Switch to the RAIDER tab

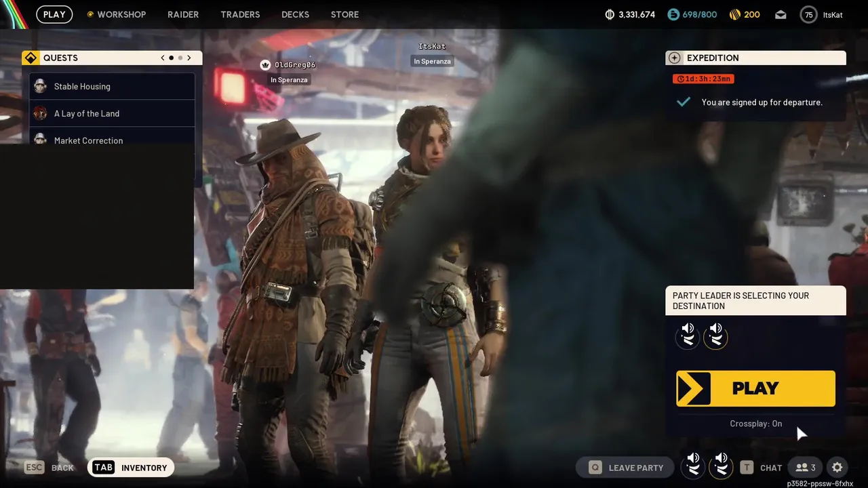(x=183, y=14)
